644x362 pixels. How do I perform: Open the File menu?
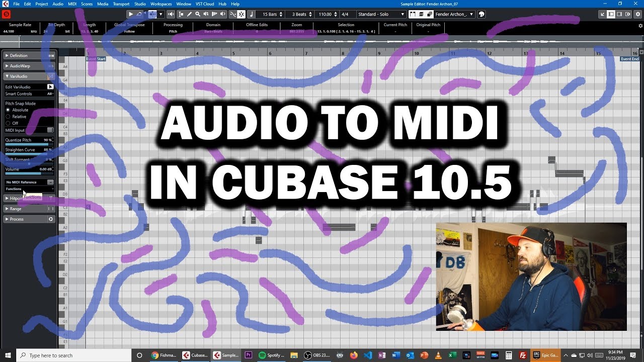point(17,4)
